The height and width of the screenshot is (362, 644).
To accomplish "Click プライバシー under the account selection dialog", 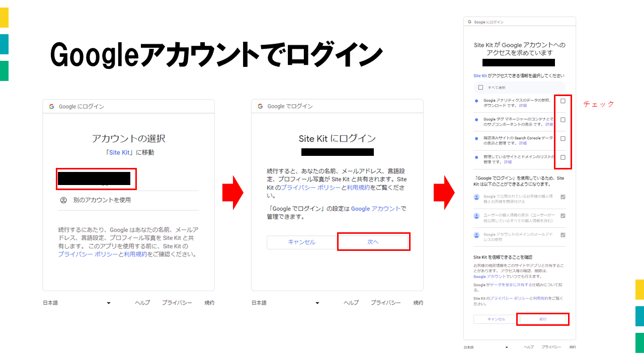I will (177, 303).
